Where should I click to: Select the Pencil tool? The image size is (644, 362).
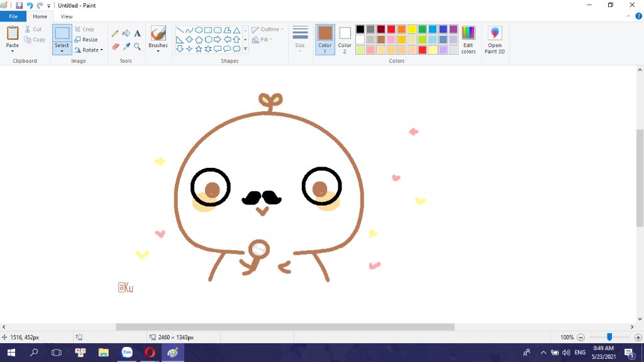click(115, 33)
